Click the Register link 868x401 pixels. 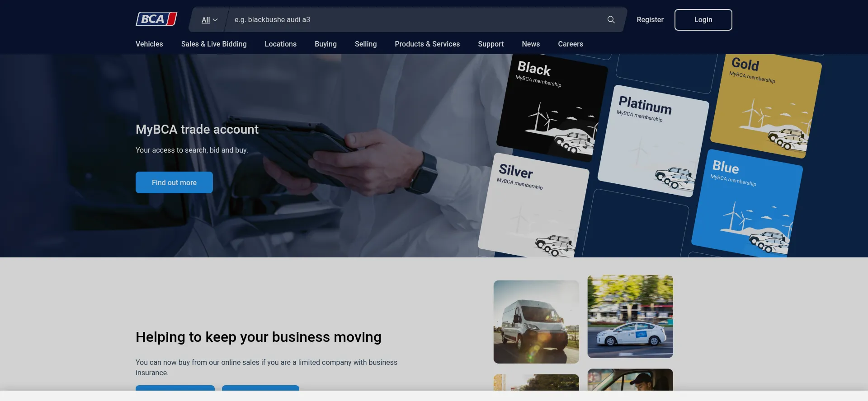[650, 20]
